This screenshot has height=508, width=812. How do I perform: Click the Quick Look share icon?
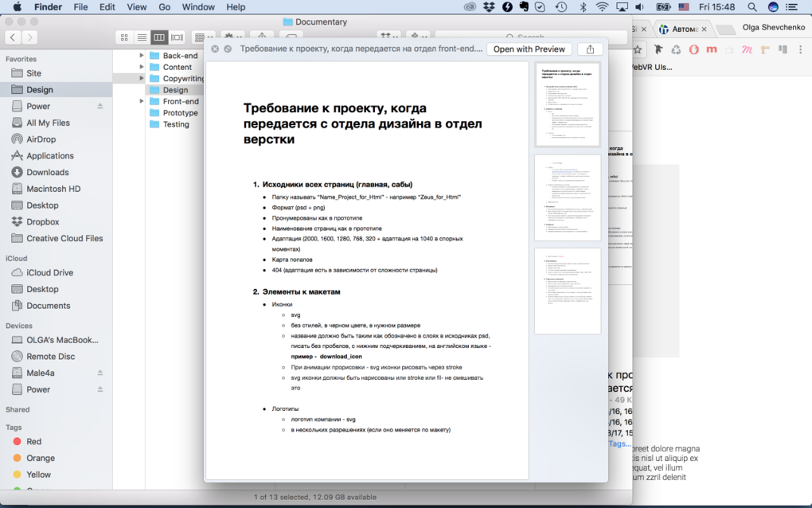[x=590, y=49]
